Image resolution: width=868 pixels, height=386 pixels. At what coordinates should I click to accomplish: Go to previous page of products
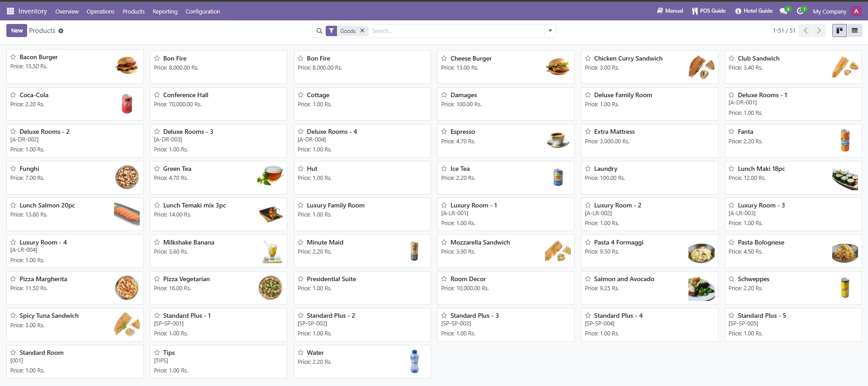click(x=806, y=31)
